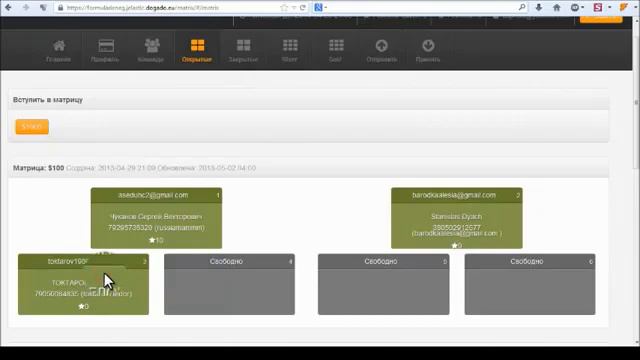Open the Закрытые matrices icon
Screen dimensions: 640x360
click(x=244, y=45)
